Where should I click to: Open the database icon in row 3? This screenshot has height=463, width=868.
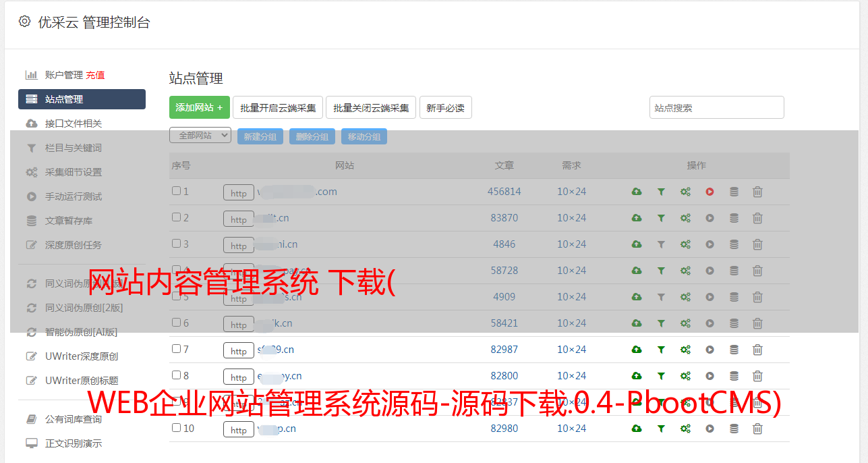coord(734,244)
